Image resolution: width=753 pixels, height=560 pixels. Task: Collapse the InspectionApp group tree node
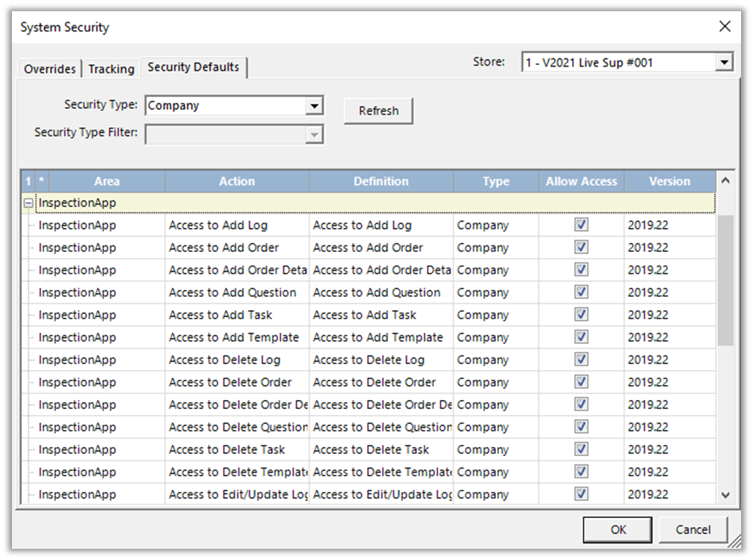pos(28,203)
